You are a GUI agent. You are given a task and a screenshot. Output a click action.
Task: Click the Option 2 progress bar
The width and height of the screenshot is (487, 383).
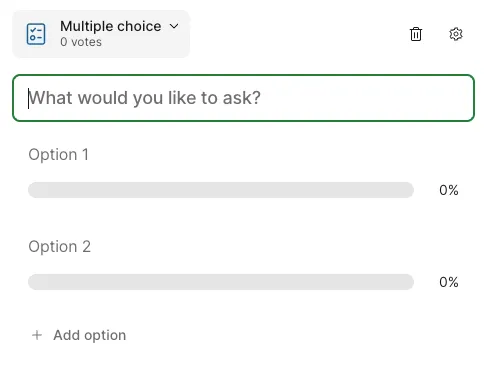[x=221, y=282]
